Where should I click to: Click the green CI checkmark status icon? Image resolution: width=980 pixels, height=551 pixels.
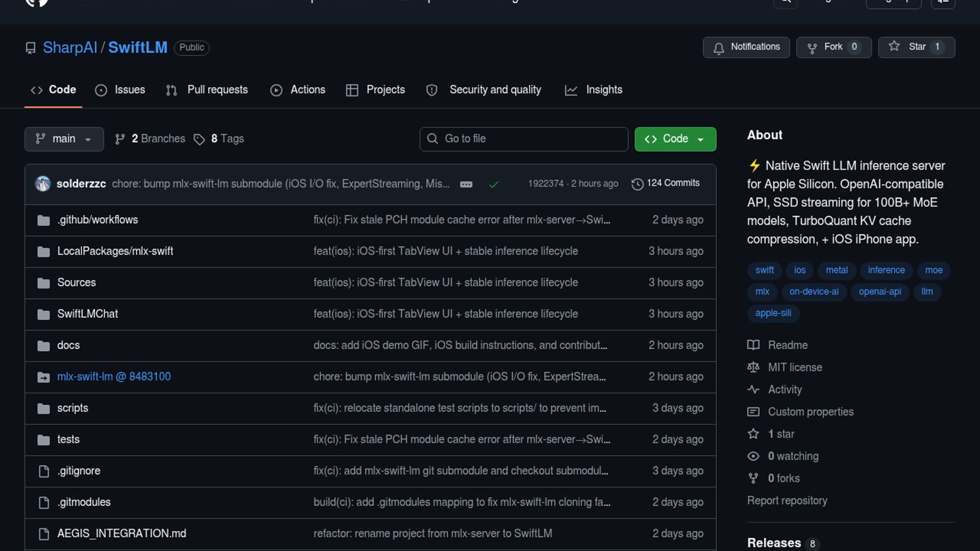point(494,184)
